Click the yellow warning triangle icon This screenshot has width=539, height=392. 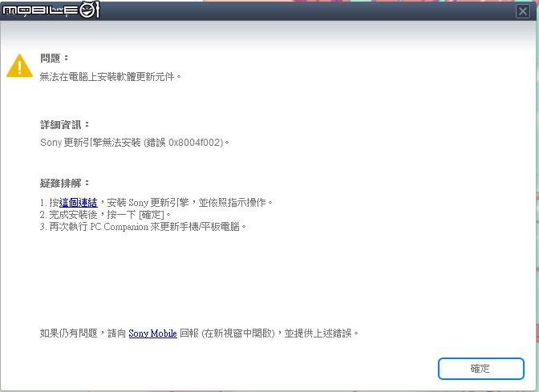pyautogui.click(x=19, y=66)
